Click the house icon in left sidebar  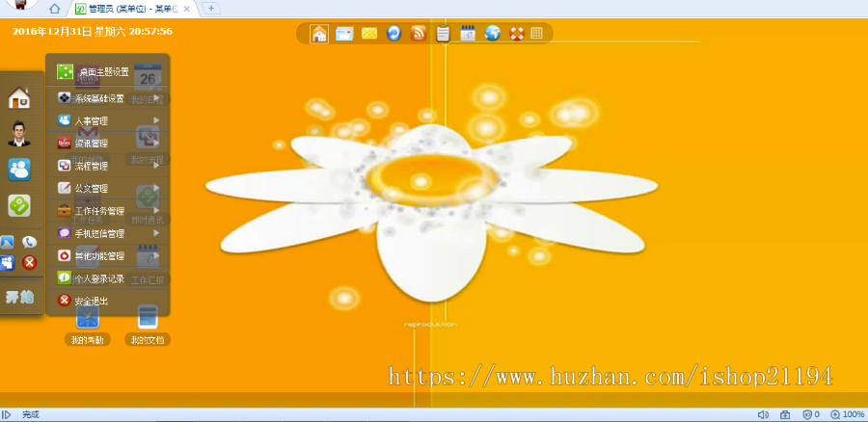19,98
